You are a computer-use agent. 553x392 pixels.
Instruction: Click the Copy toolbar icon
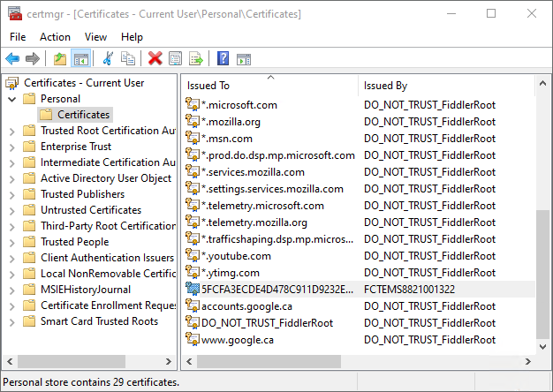tap(129, 59)
